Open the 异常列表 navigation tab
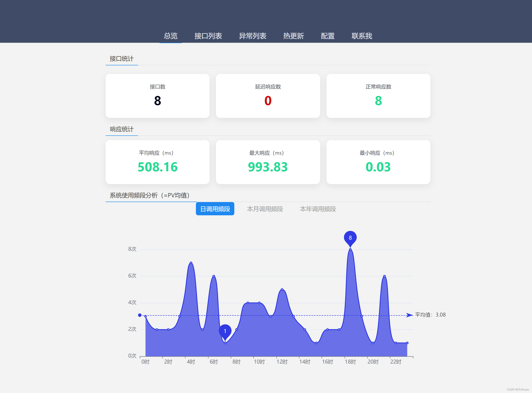Screen dimensions: 532x393 click(252, 36)
